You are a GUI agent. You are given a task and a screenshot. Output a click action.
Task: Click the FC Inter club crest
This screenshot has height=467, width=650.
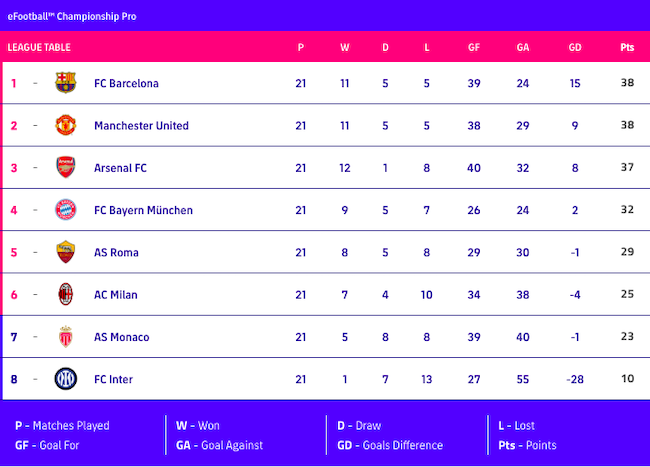coord(66,380)
